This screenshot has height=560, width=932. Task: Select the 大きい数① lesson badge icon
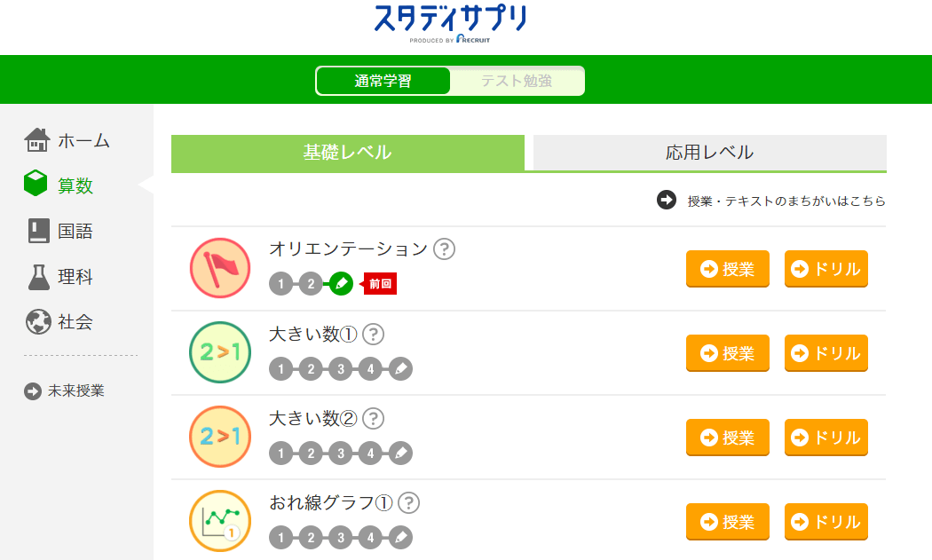(220, 352)
